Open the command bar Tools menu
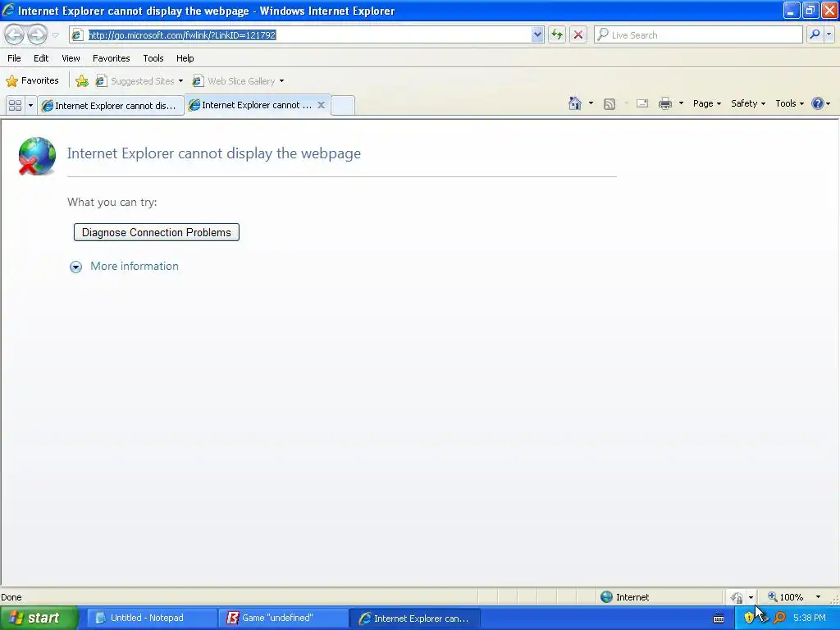 (790, 103)
